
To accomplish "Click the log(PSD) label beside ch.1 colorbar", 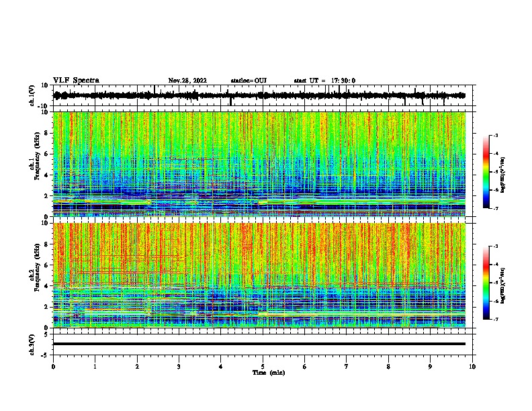I will coord(503,175).
